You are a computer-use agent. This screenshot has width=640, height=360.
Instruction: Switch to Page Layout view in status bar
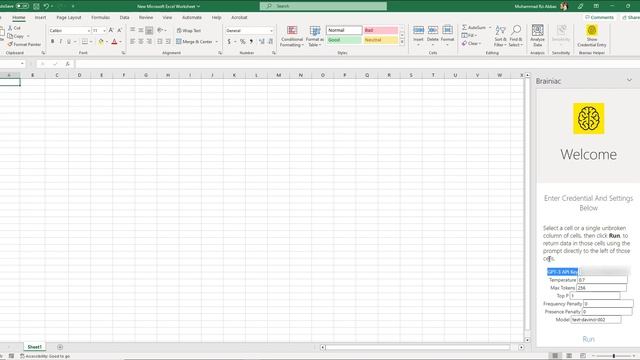click(x=569, y=356)
